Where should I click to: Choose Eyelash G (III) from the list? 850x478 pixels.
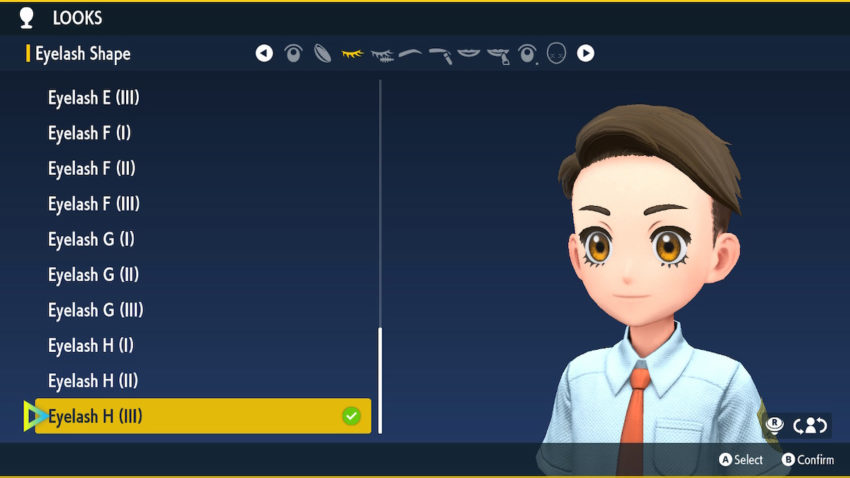[x=95, y=311]
